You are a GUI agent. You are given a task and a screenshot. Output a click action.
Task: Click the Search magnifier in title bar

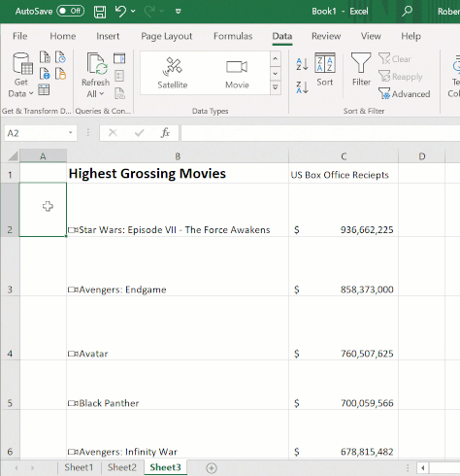pyautogui.click(x=407, y=11)
